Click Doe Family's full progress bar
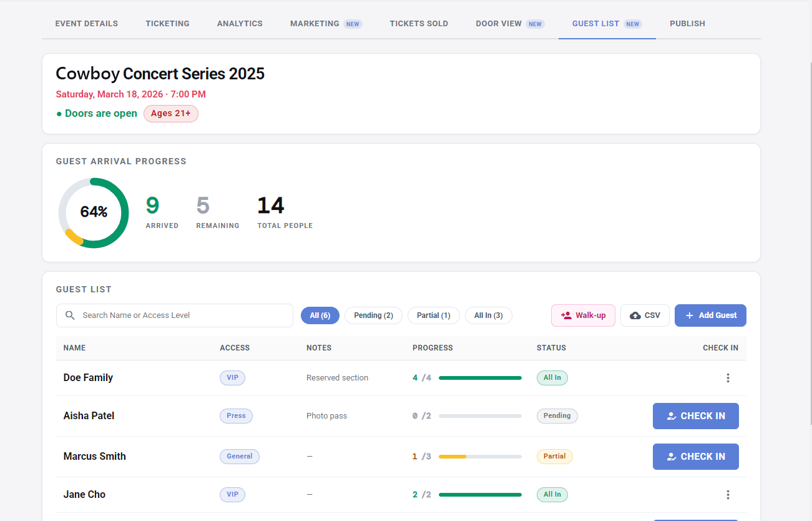The width and height of the screenshot is (812, 521). point(480,378)
